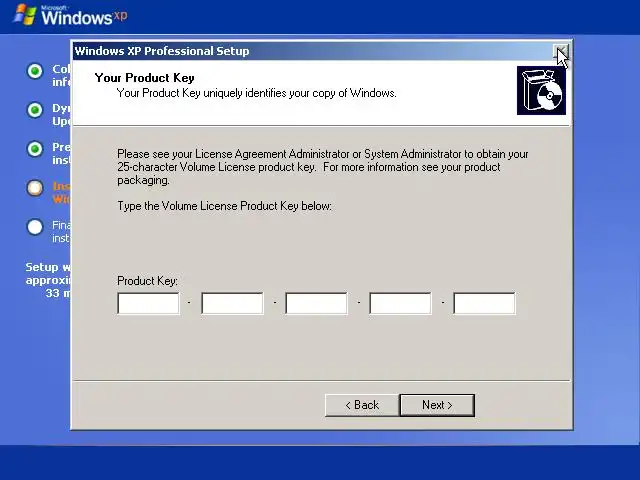The width and height of the screenshot is (640, 480).
Task: Select the fourth product key field
Action: tap(400, 303)
